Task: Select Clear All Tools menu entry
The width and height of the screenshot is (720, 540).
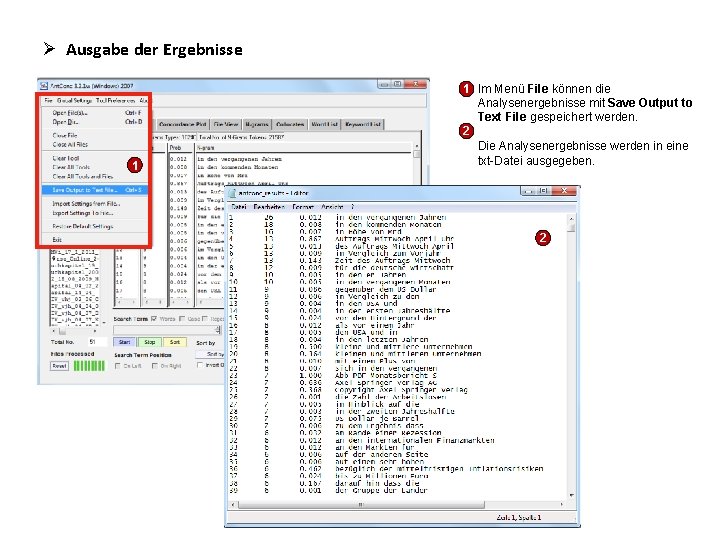Action: [94, 167]
